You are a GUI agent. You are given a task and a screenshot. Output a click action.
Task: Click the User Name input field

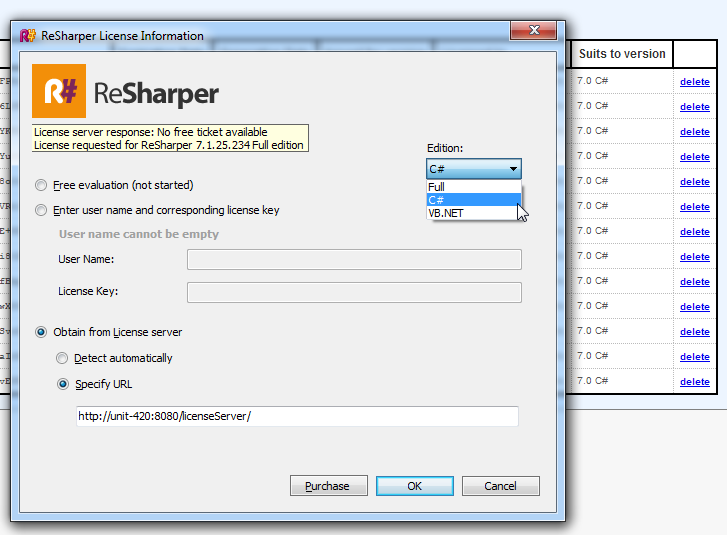[x=354, y=260]
